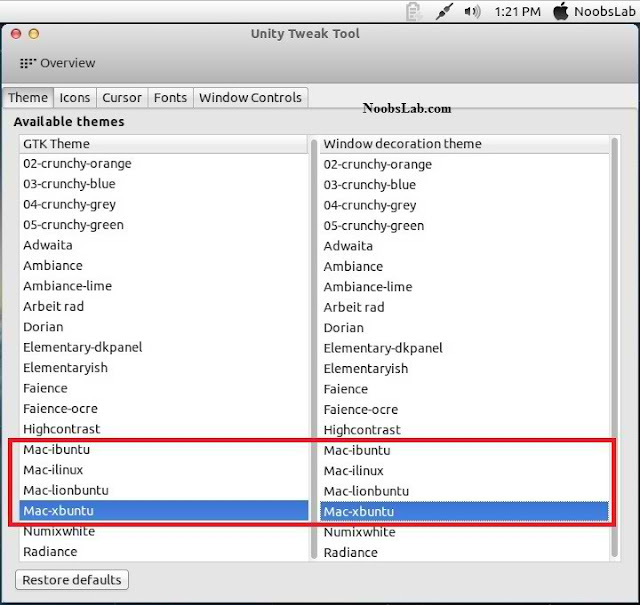Switch to the Icons tab

[75, 98]
